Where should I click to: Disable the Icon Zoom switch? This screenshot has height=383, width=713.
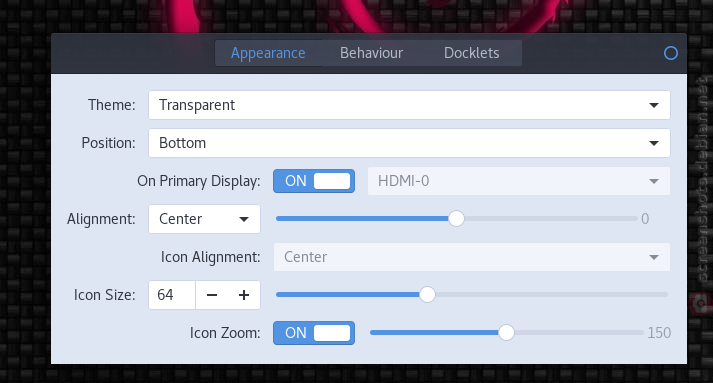point(314,333)
